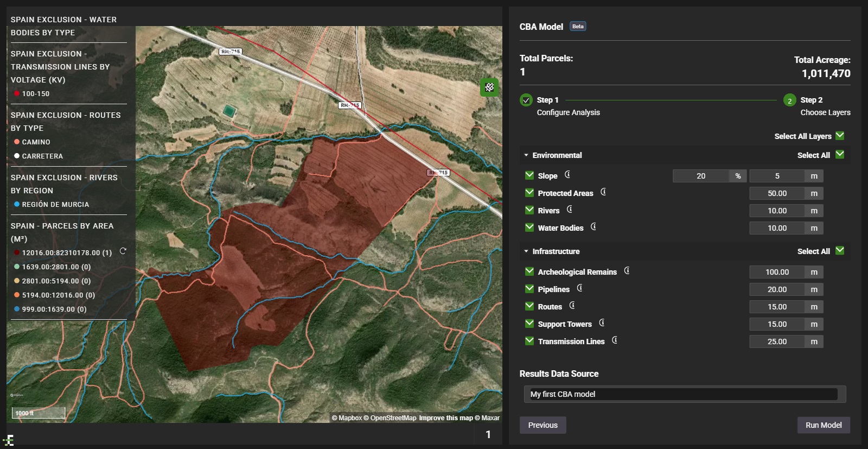Uncheck Archeological Remains layer
Viewport: 868px width, 449px height.
pyautogui.click(x=529, y=271)
